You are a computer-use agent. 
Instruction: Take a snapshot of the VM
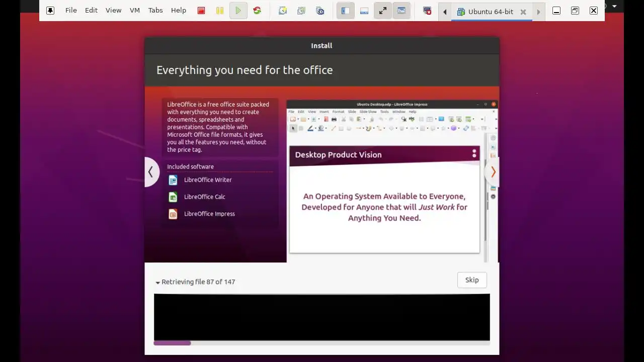tap(283, 11)
